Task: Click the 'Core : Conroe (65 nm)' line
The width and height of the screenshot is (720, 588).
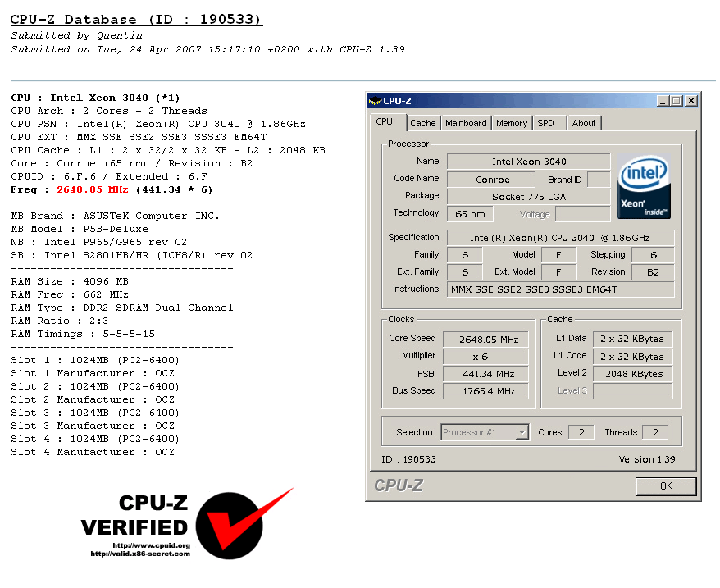Action: point(132,163)
